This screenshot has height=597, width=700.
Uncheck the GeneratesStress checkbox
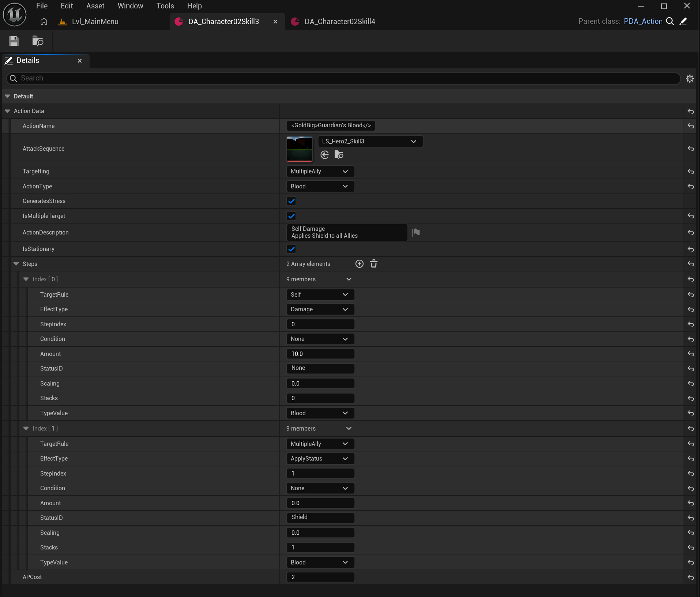pos(291,201)
